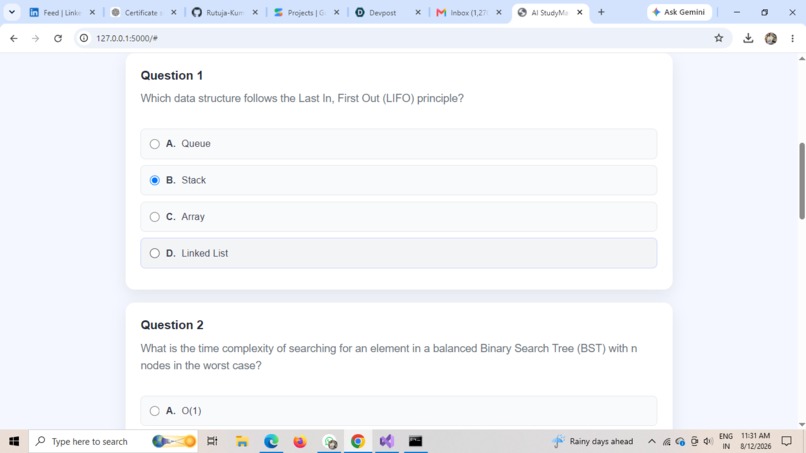Open the Windows Start menu
Image resolution: width=806 pixels, height=453 pixels.
[x=14, y=441]
